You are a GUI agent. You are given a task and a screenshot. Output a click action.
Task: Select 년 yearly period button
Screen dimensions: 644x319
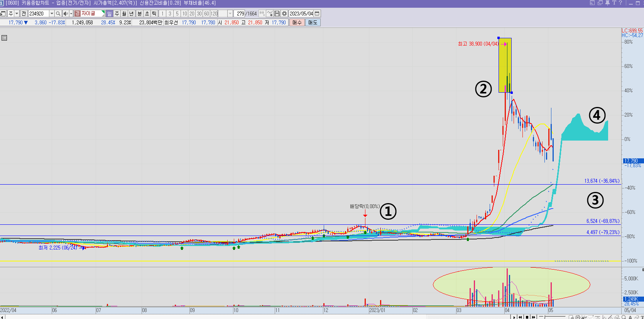[x=132, y=14]
